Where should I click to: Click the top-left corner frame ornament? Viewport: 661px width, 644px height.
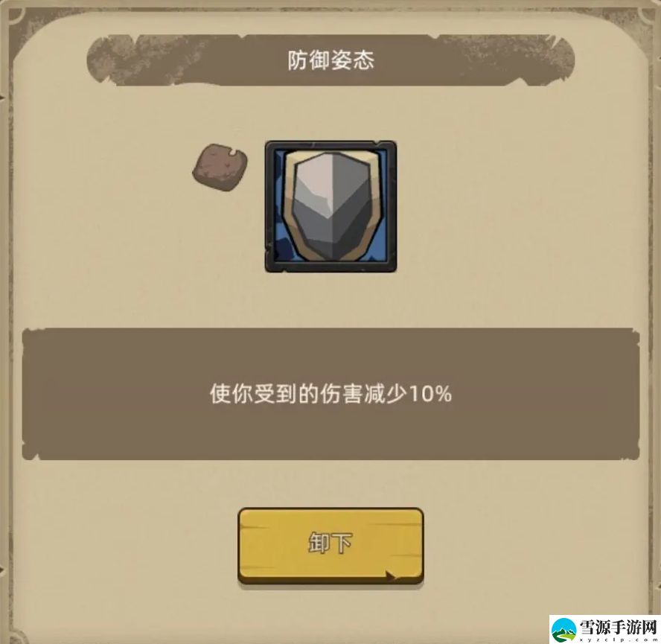click(17, 17)
